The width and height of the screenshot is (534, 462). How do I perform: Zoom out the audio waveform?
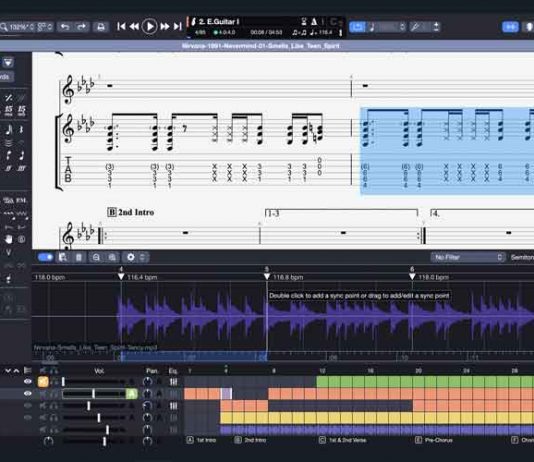[96, 257]
